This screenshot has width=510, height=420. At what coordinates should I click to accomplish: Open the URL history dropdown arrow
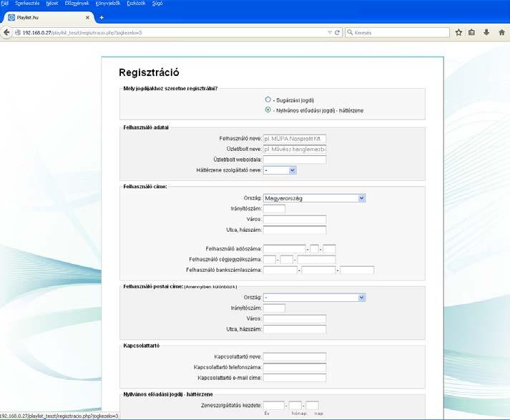[330, 32]
